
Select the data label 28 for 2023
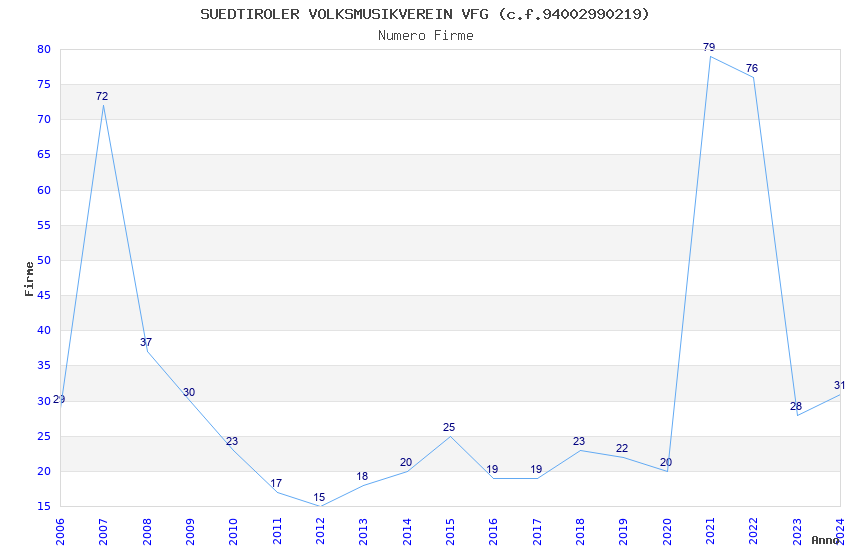(x=796, y=406)
